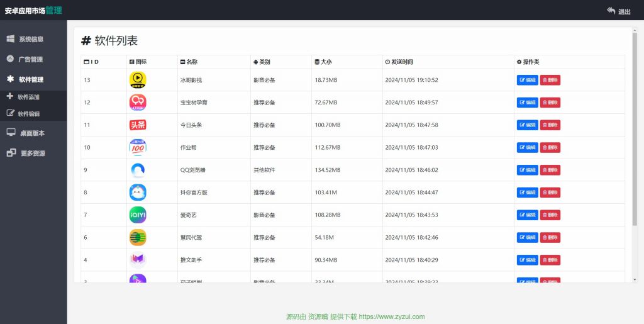644x324 pixels.
Task: Delete the 宝宝树孕育 entry
Action: [x=550, y=103]
